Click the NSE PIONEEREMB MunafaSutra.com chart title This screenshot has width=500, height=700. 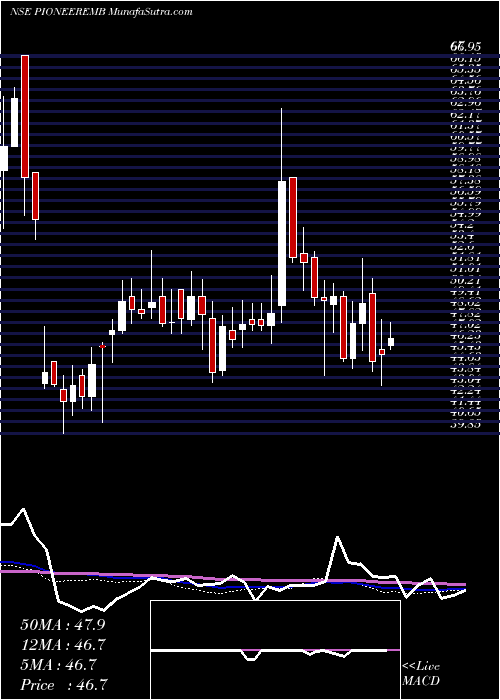click(x=101, y=12)
